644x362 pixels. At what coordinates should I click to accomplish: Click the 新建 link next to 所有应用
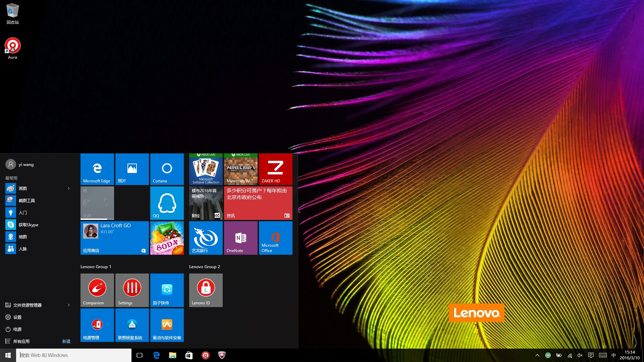tap(66, 341)
